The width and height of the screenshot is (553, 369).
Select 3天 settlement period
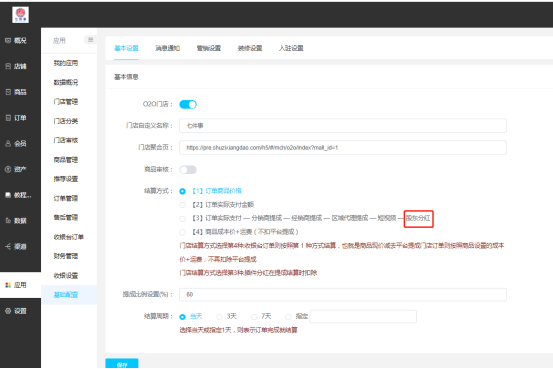(219, 317)
